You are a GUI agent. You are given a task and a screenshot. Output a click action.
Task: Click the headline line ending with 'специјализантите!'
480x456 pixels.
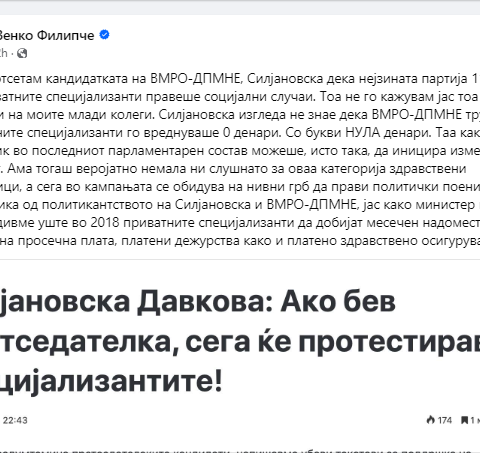point(111,381)
